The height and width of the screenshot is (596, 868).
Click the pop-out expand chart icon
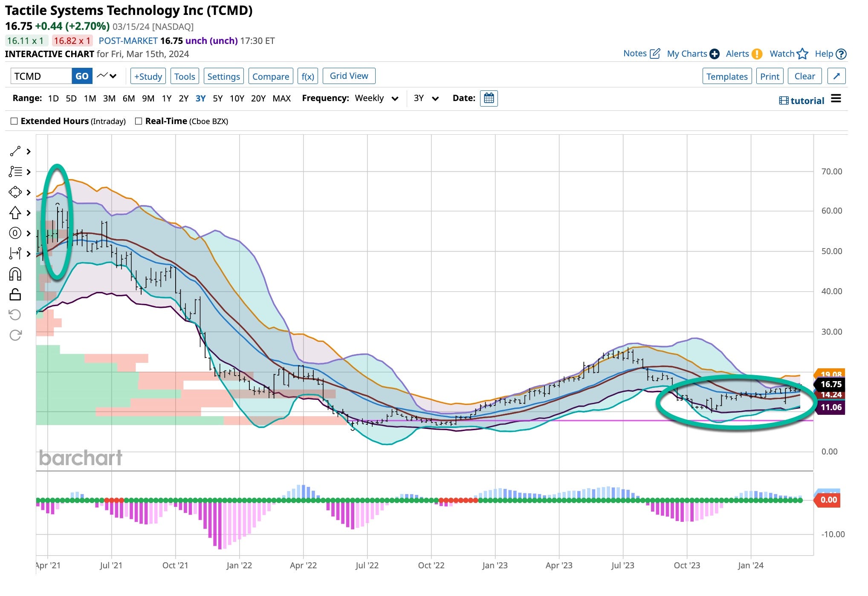pyautogui.click(x=836, y=76)
